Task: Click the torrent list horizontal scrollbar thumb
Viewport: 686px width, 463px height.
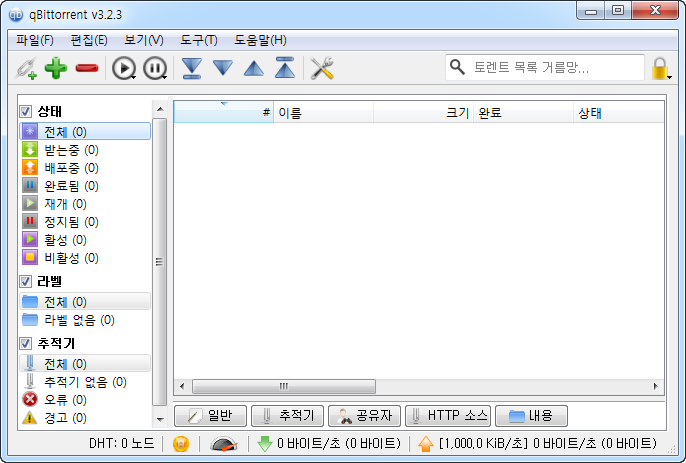Action: pyautogui.click(x=284, y=386)
